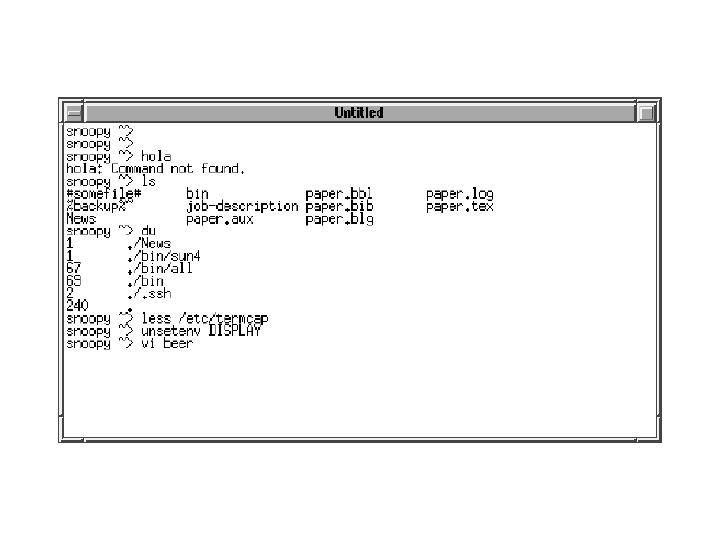Click the paper.bbl entry

[x=339, y=194]
